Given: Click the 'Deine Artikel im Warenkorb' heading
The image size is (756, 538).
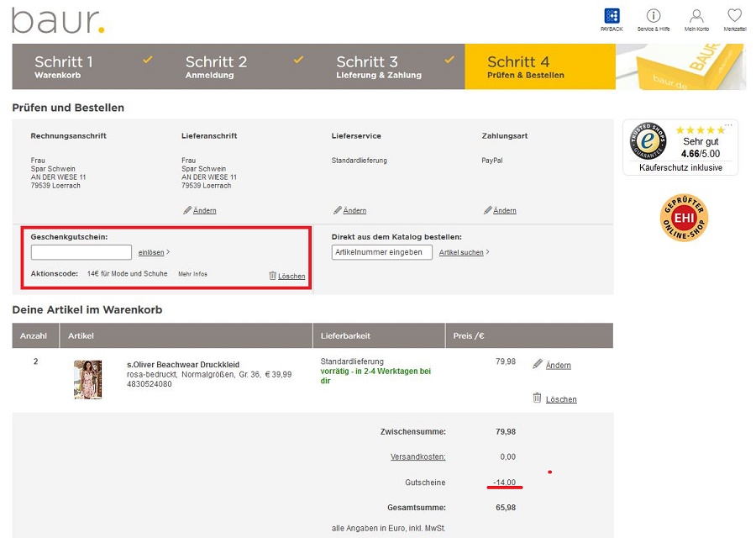Looking at the screenshot, I should tap(87, 310).
